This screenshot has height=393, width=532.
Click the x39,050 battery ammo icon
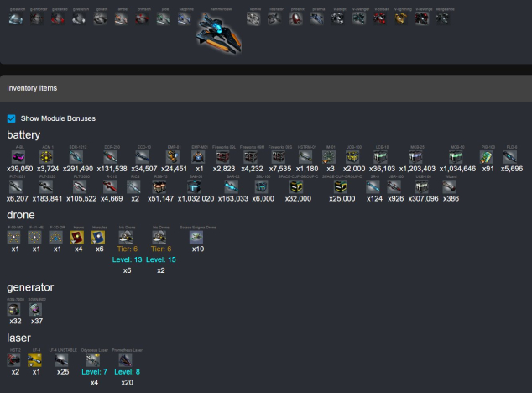point(20,157)
